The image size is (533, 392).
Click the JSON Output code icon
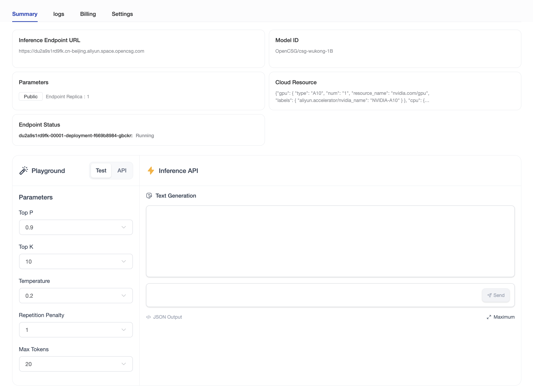(x=148, y=317)
